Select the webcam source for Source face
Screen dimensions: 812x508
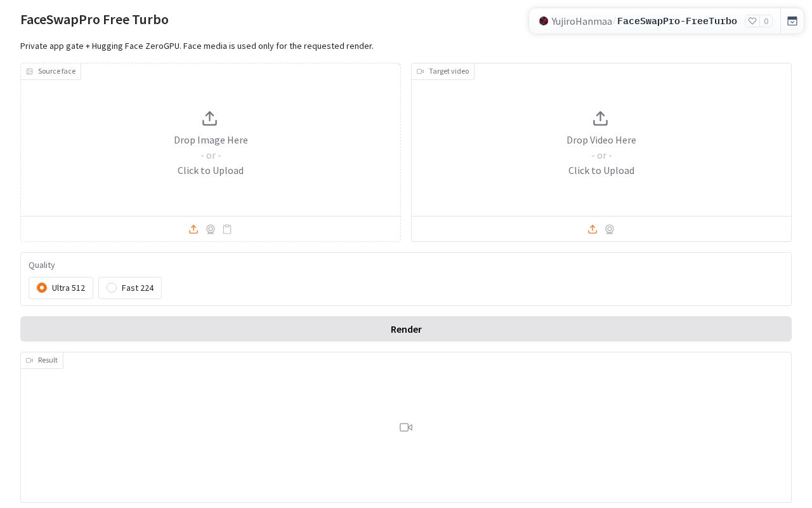click(211, 229)
